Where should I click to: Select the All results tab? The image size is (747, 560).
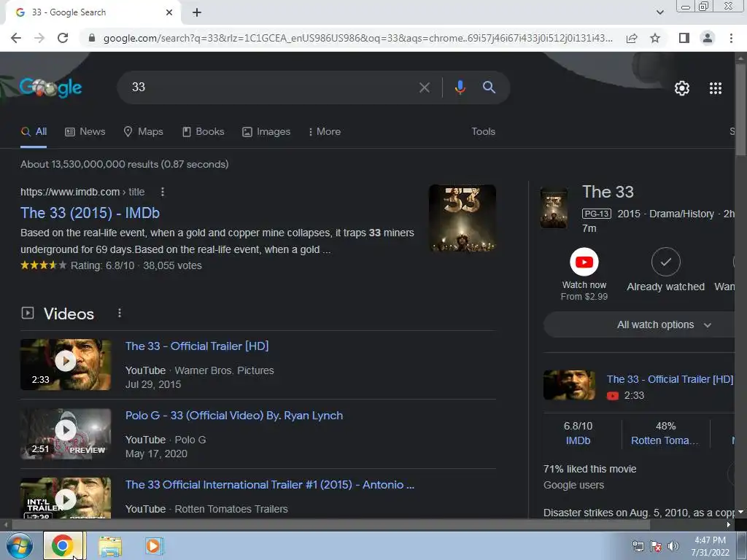[x=34, y=132]
